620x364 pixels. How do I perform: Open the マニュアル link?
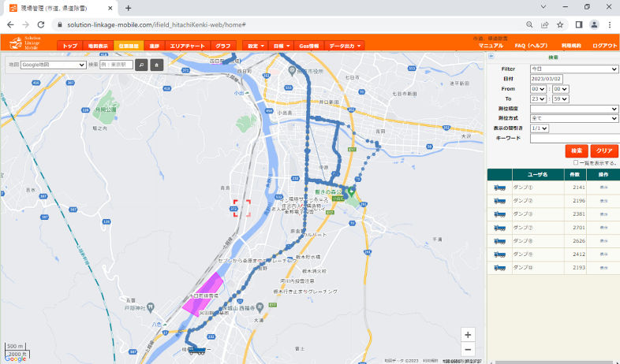491,46
